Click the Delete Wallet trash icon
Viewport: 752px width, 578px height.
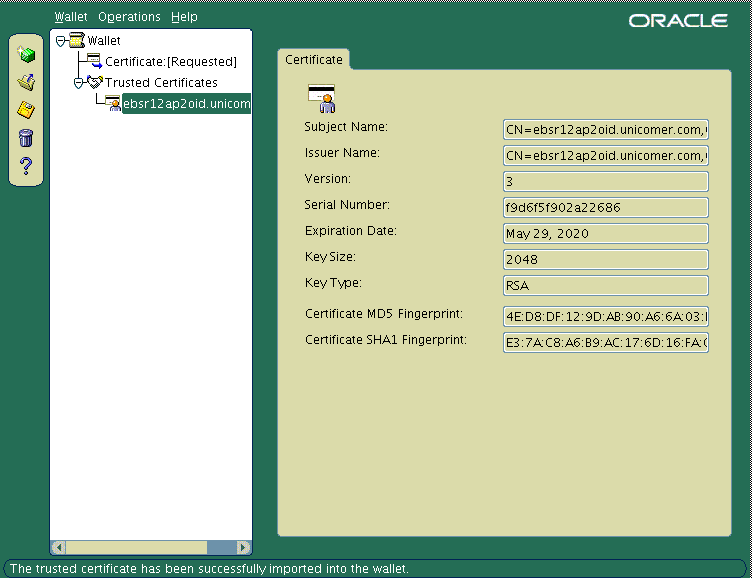(x=26, y=138)
